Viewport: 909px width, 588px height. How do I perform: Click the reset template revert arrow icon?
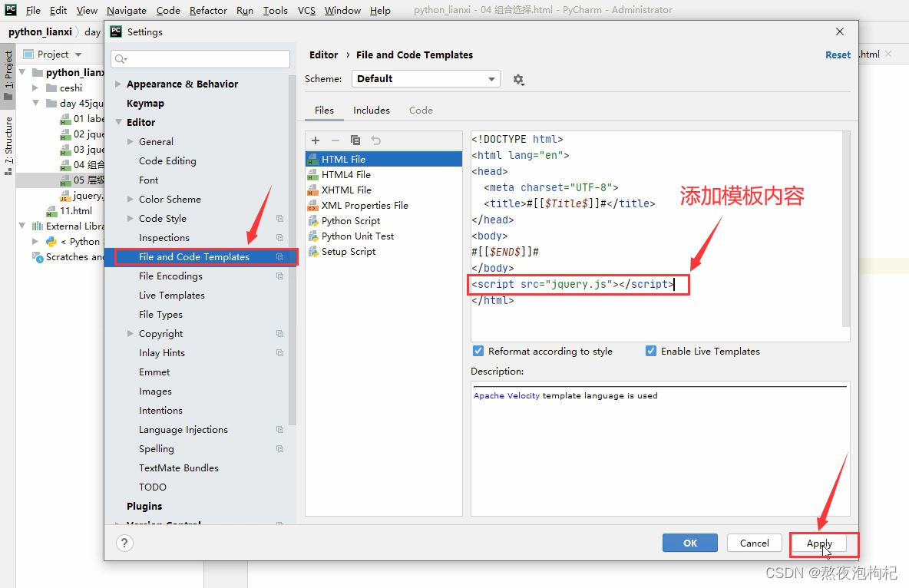(375, 140)
